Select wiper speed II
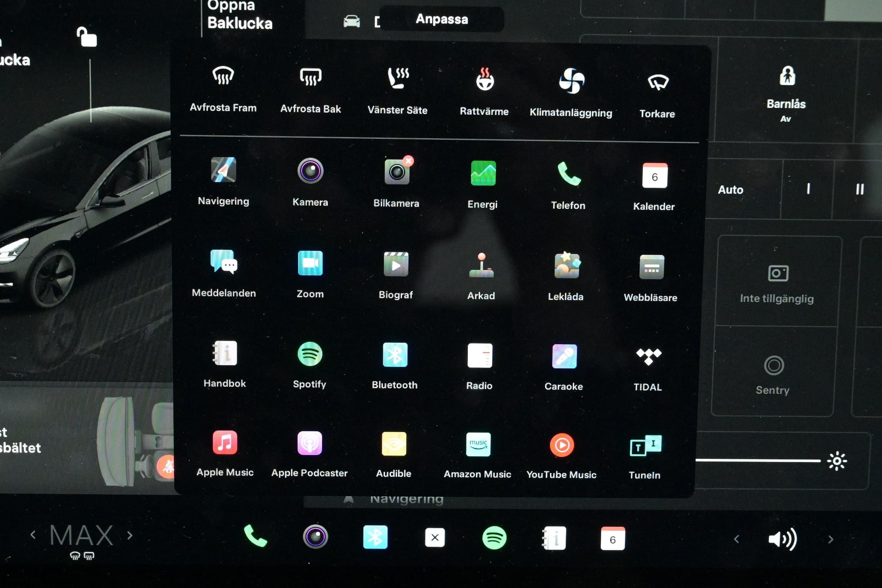 click(x=859, y=189)
